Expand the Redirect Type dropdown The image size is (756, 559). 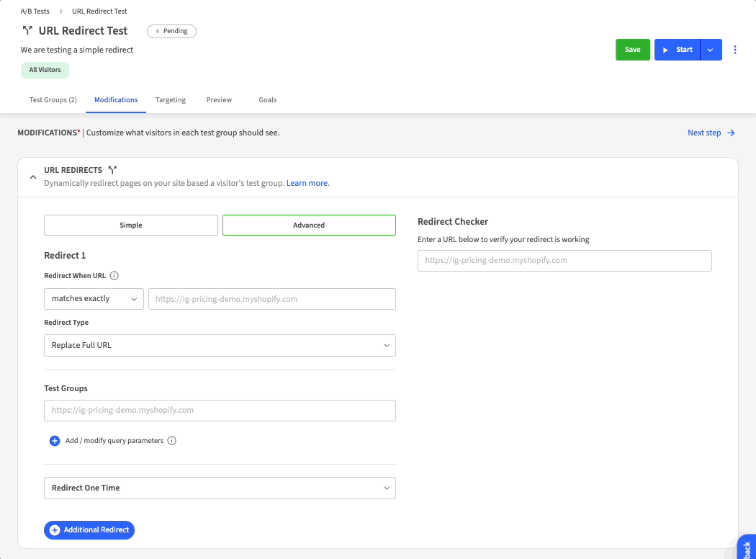coord(220,345)
